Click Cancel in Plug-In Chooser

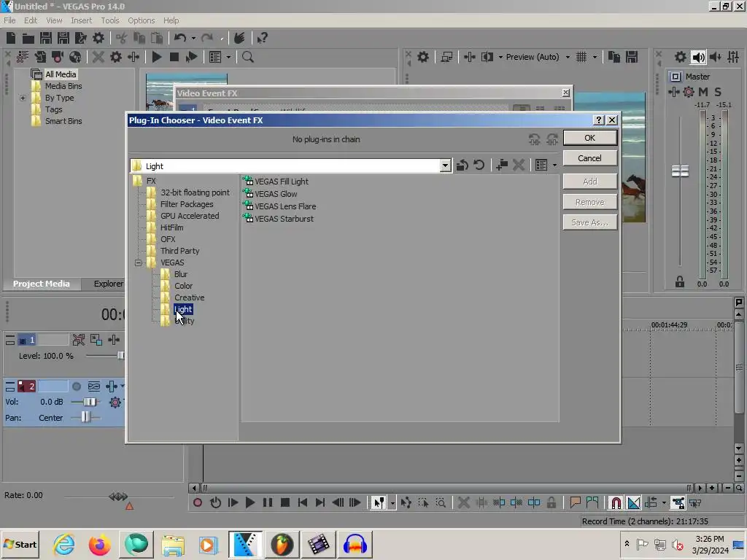point(589,158)
